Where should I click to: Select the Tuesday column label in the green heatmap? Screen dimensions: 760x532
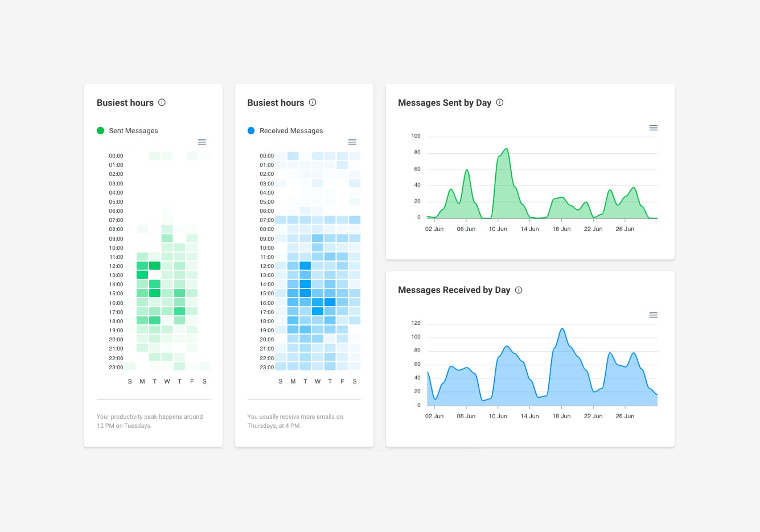point(154,381)
